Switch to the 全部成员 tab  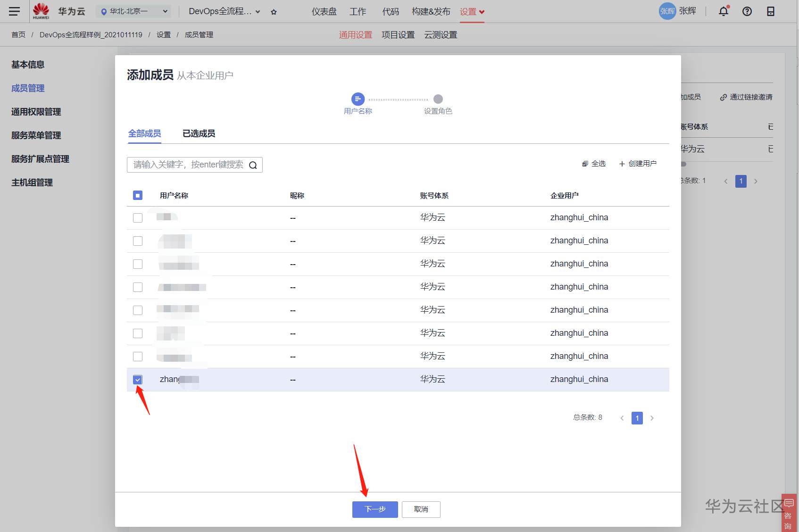tap(145, 133)
